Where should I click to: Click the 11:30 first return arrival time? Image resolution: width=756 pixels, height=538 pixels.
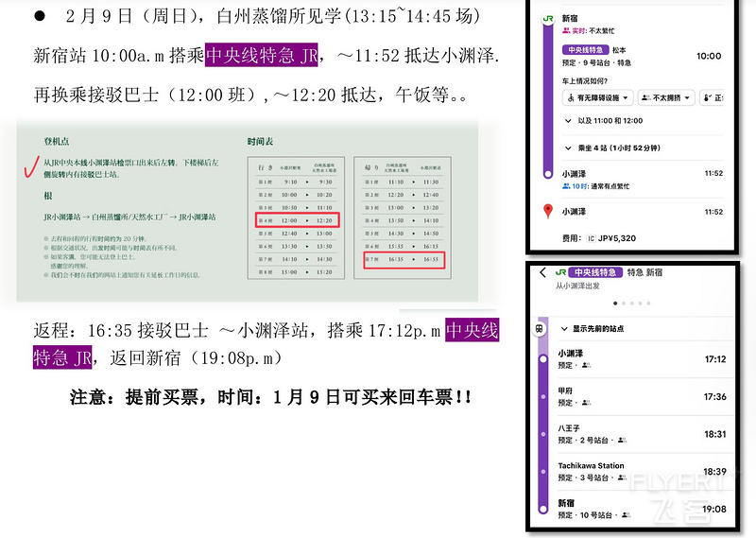point(431,182)
